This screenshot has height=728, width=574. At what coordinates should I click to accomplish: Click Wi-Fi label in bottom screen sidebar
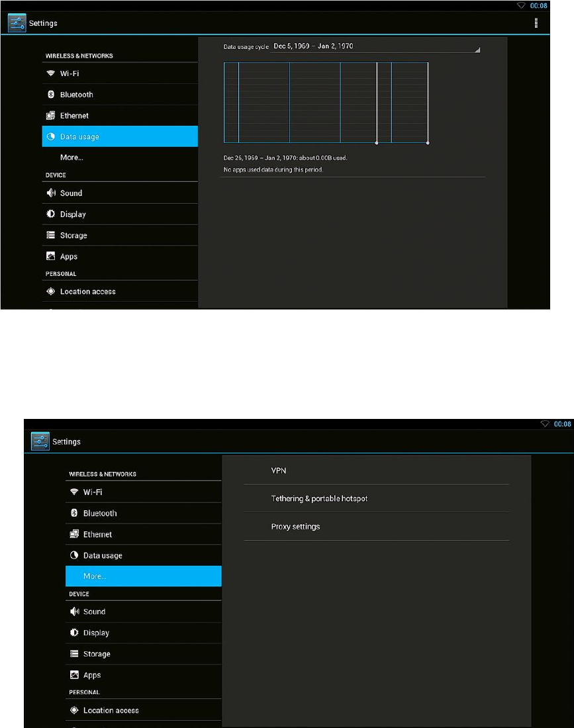[93, 492]
